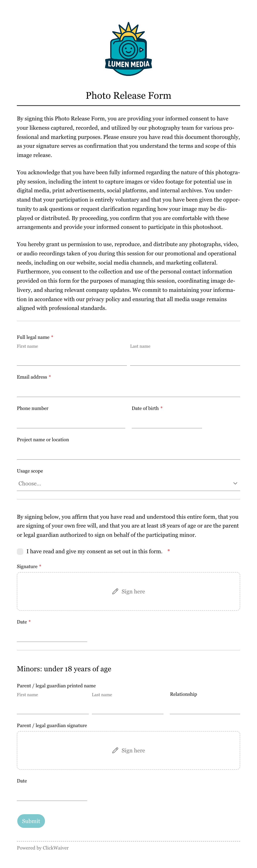Click the Project name or location field
This screenshot has height=868, width=257.
[x=128, y=452]
